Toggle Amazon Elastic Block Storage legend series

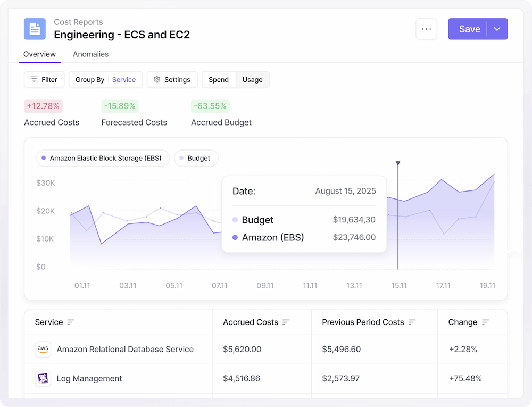tap(103, 158)
